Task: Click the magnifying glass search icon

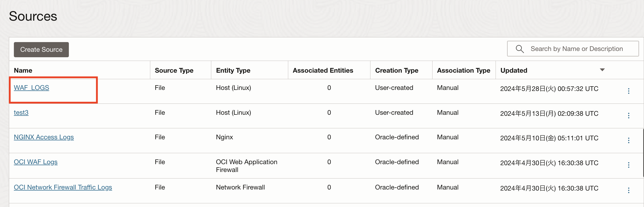Action: 519,49
